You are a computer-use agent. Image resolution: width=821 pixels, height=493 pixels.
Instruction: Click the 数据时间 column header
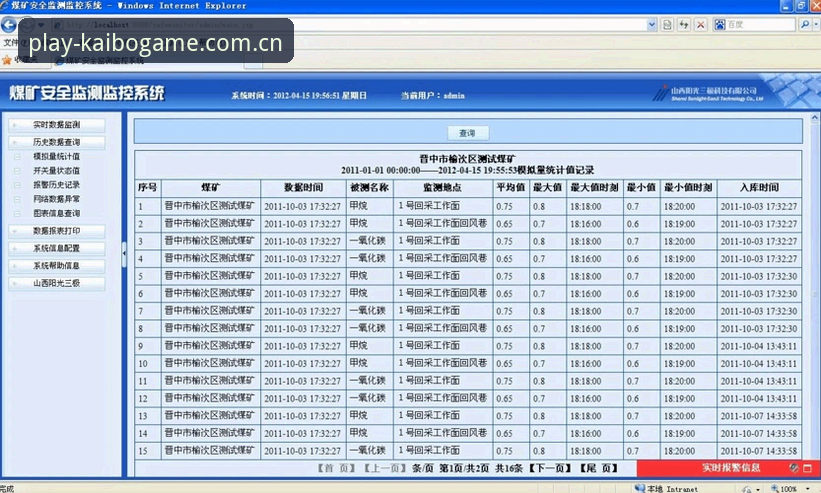(303, 187)
